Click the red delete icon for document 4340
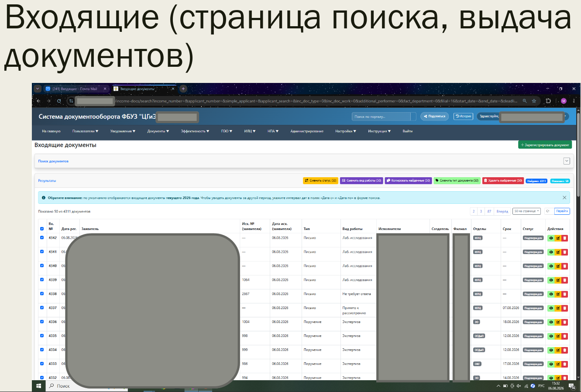 click(564, 266)
